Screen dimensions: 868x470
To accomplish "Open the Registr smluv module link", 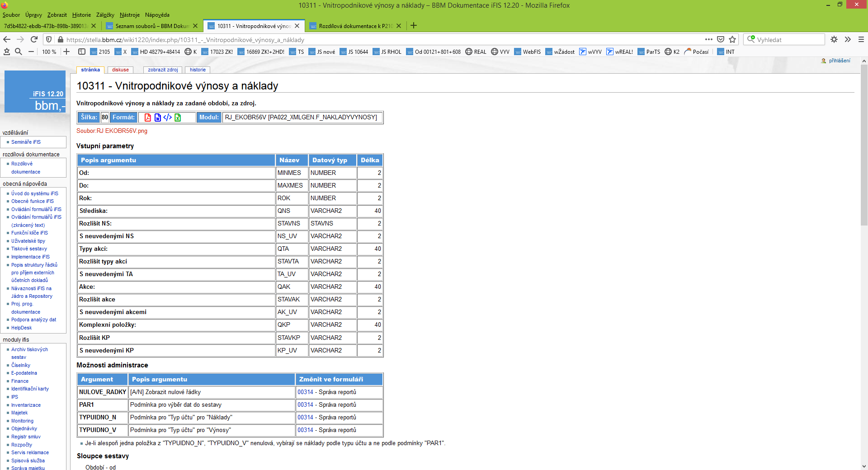I will pyautogui.click(x=26, y=437).
